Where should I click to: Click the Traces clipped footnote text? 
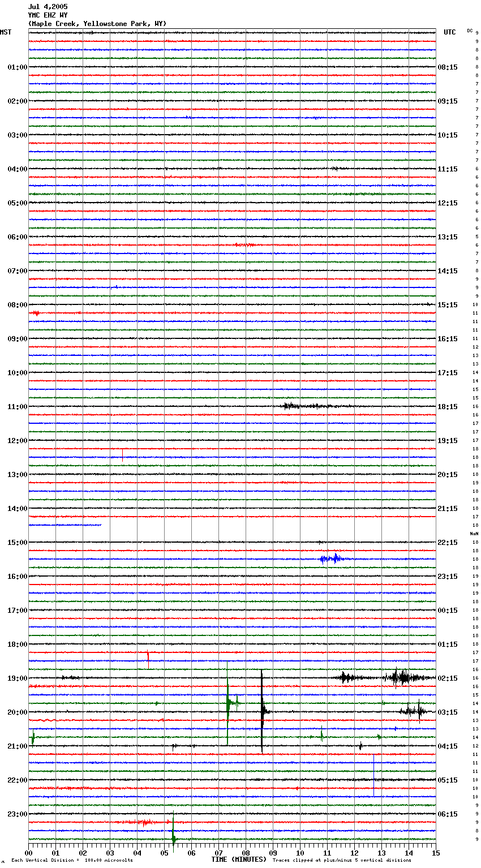342,861
